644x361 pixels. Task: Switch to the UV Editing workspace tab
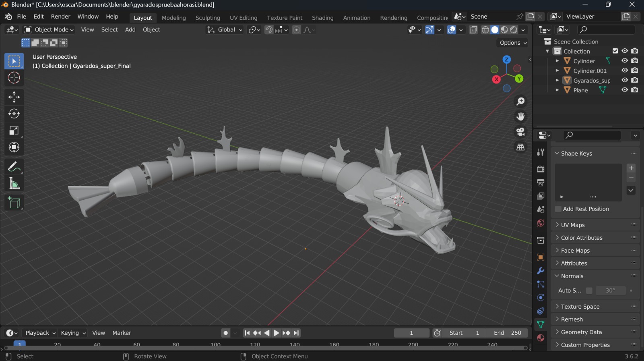(244, 18)
